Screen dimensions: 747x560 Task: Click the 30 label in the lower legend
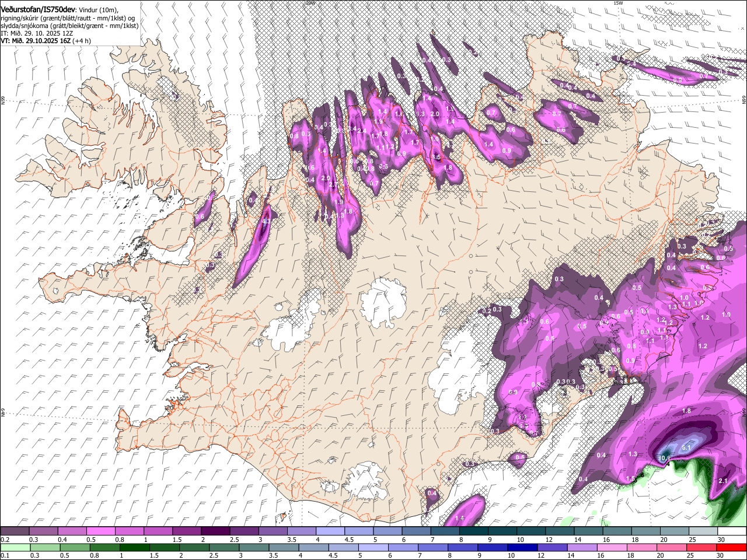(720, 555)
